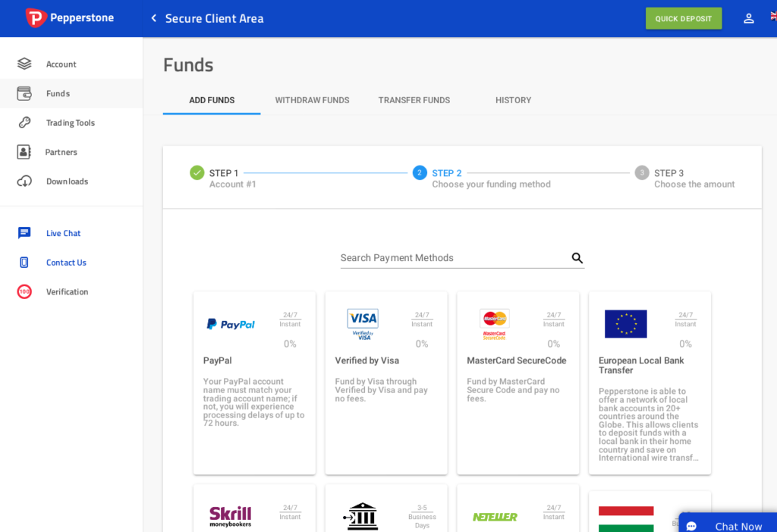Select the Verified by Visa card
Viewport: 777px width, 532px height.
pos(386,383)
